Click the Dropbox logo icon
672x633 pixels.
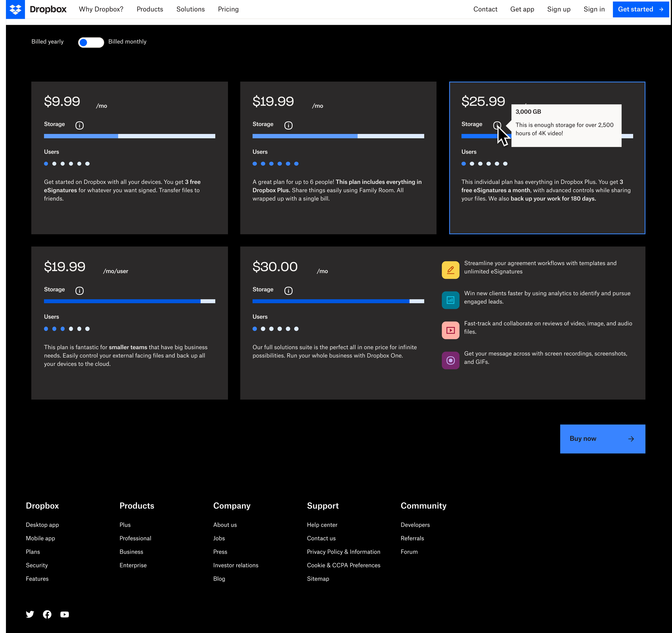coord(15,9)
